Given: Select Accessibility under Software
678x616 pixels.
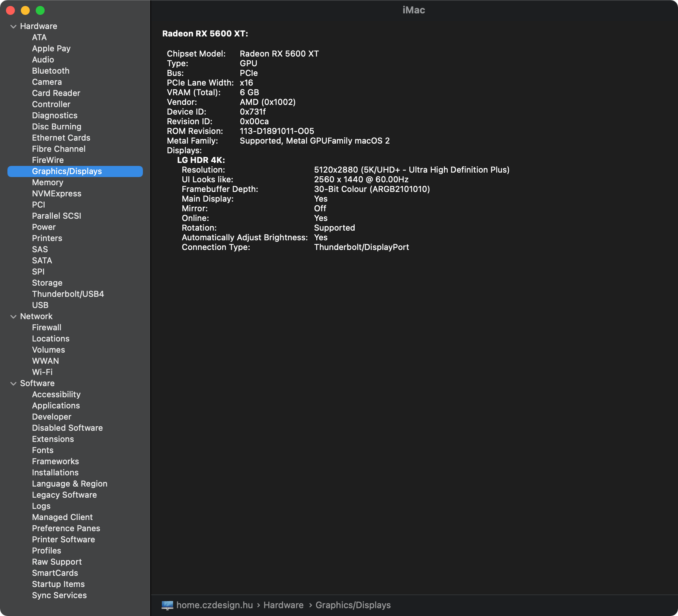Looking at the screenshot, I should pyautogui.click(x=57, y=394).
